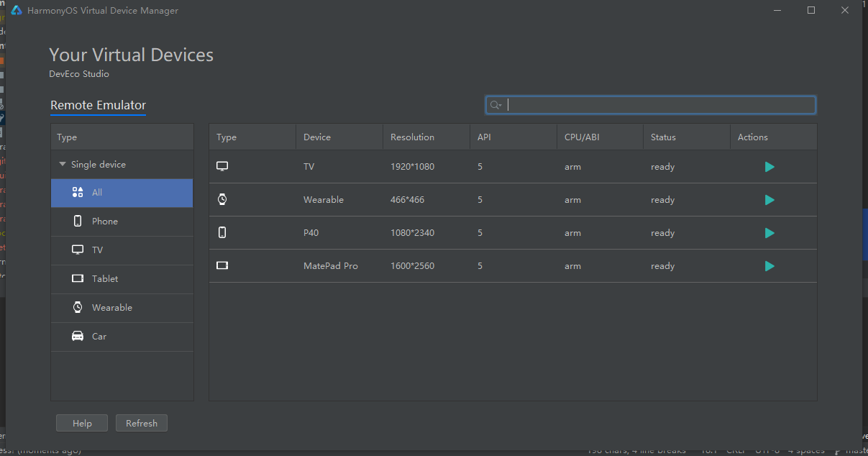Viewport: 868px width, 456px height.
Task: Click the 466*466 resolution cell
Action: click(407, 200)
